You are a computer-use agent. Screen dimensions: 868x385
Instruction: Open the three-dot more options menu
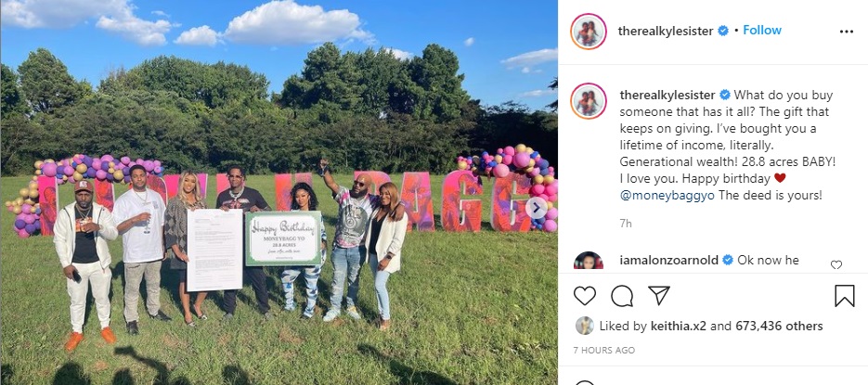click(847, 32)
